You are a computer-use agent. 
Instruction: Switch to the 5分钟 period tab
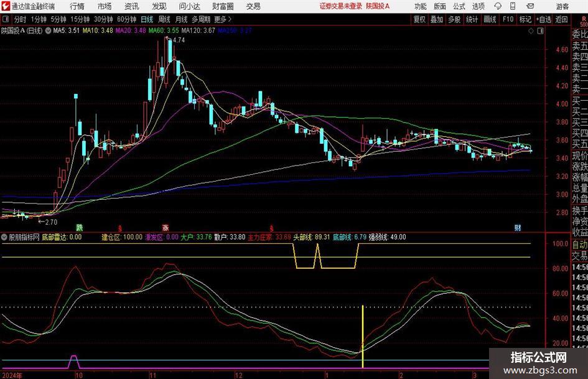click(x=58, y=19)
